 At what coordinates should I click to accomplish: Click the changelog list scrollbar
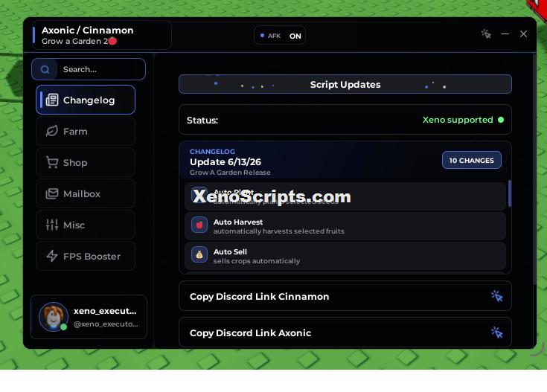click(510, 193)
